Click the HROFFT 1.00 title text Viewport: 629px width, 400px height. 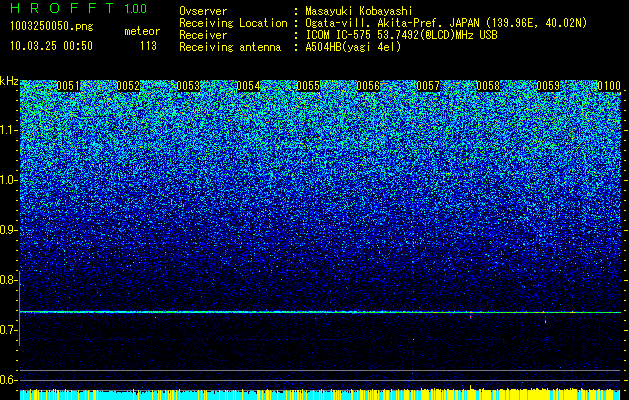pos(79,8)
